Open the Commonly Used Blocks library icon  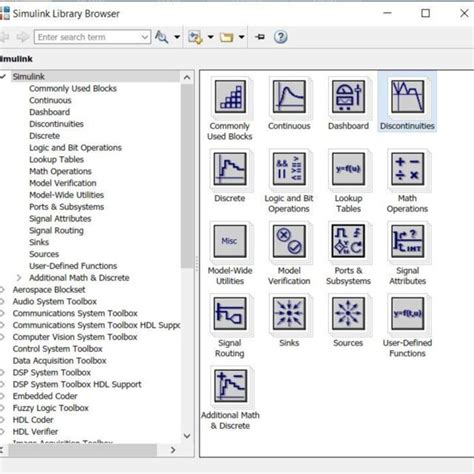coord(230,97)
